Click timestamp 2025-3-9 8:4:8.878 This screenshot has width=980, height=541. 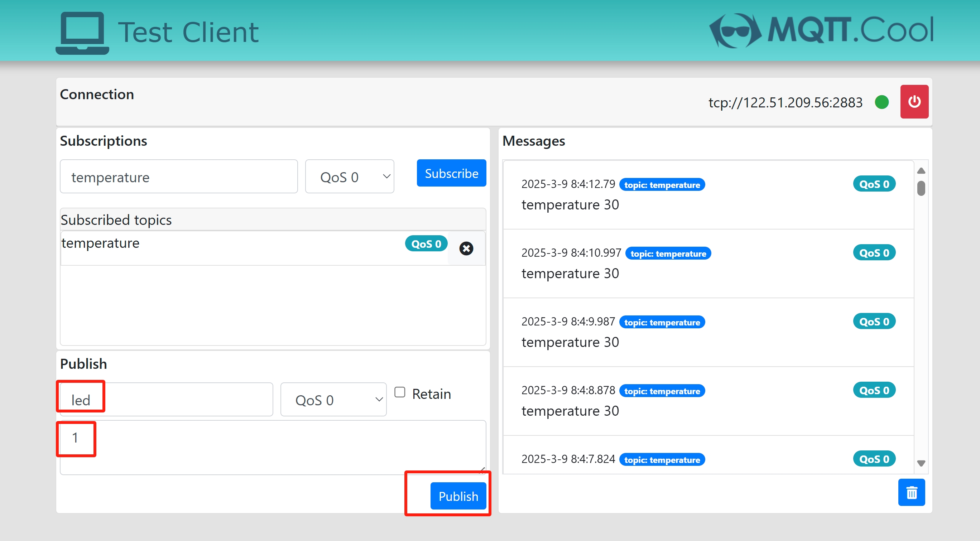pyautogui.click(x=568, y=391)
